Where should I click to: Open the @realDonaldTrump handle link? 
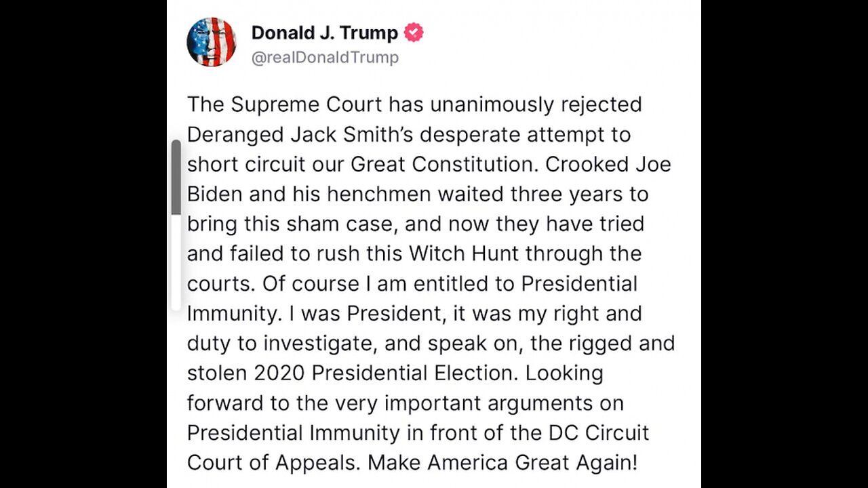[325, 58]
